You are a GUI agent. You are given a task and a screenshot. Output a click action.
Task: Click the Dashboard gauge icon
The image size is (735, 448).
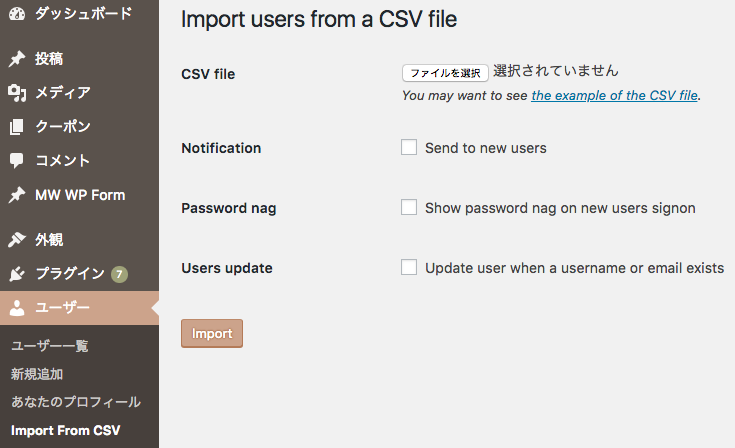17,14
